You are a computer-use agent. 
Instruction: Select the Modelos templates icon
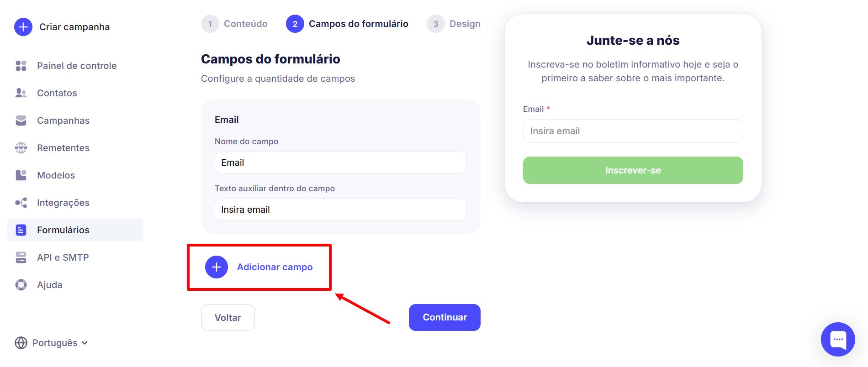tap(21, 175)
